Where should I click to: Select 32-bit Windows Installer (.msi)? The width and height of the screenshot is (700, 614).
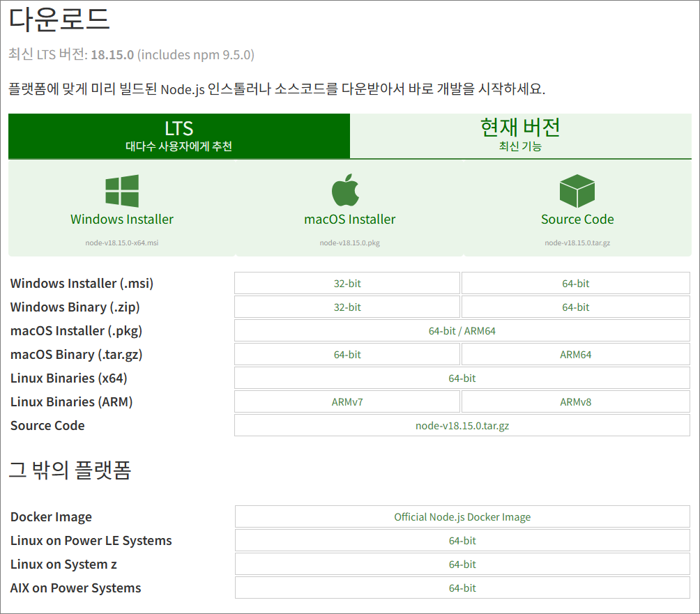347,284
